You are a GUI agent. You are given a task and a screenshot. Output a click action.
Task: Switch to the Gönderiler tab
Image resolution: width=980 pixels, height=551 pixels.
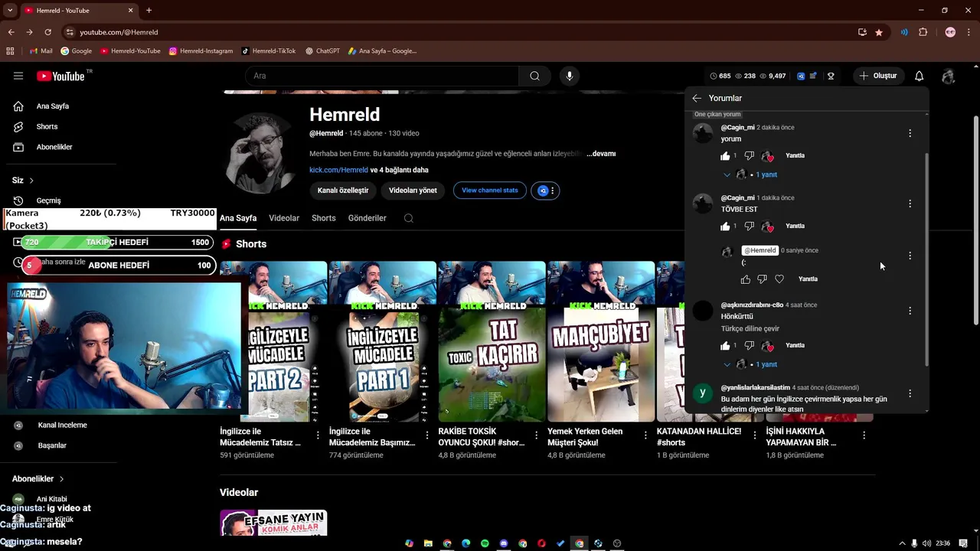click(x=367, y=218)
